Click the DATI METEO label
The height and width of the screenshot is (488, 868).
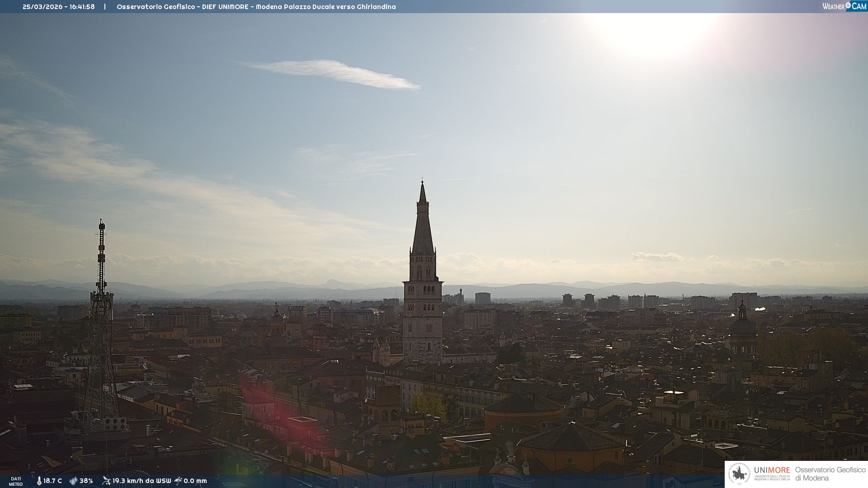(16, 481)
